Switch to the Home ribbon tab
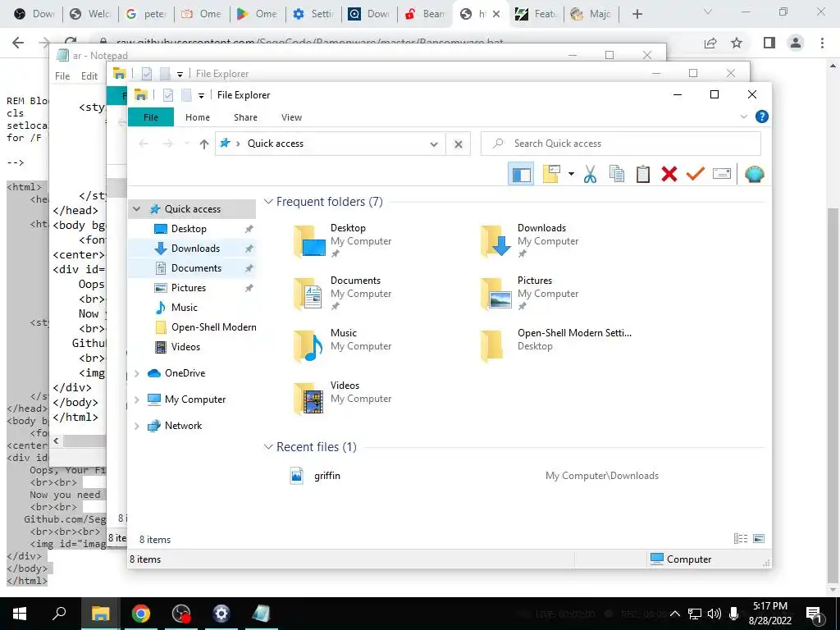 [198, 117]
